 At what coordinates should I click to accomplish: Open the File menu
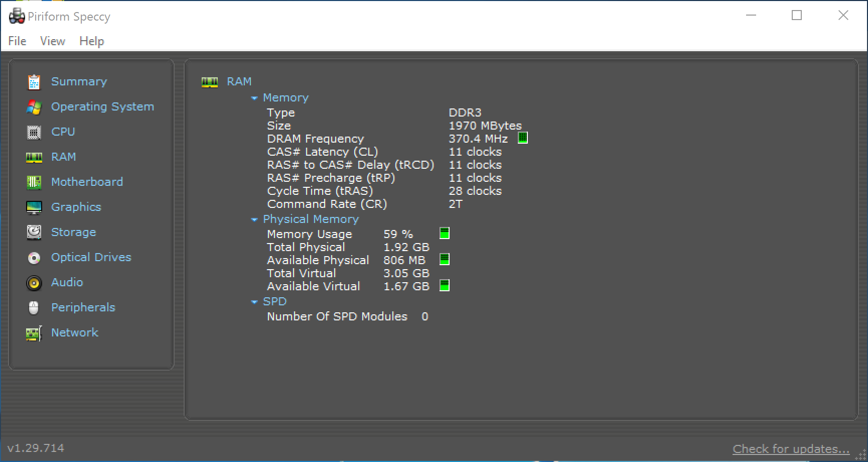tap(17, 41)
